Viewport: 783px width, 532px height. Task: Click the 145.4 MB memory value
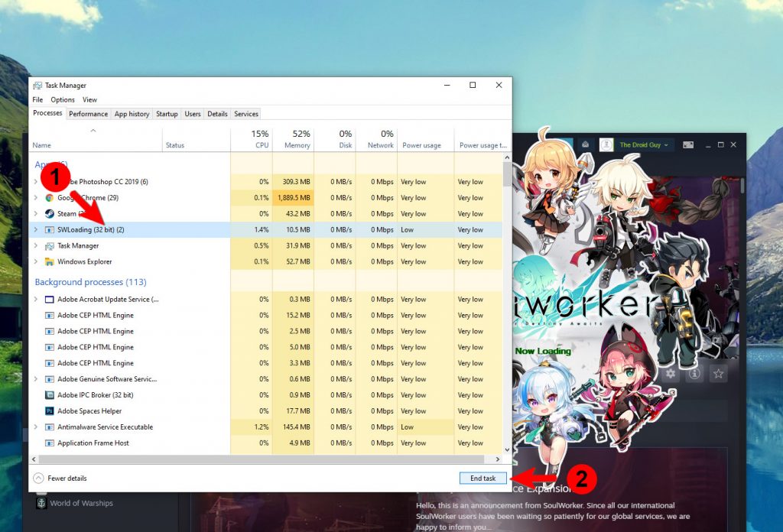click(296, 427)
